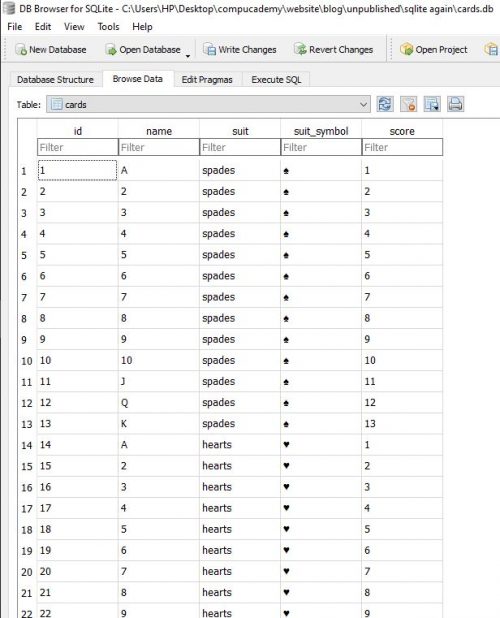Click the suit_symbol column filter field

click(x=321, y=147)
